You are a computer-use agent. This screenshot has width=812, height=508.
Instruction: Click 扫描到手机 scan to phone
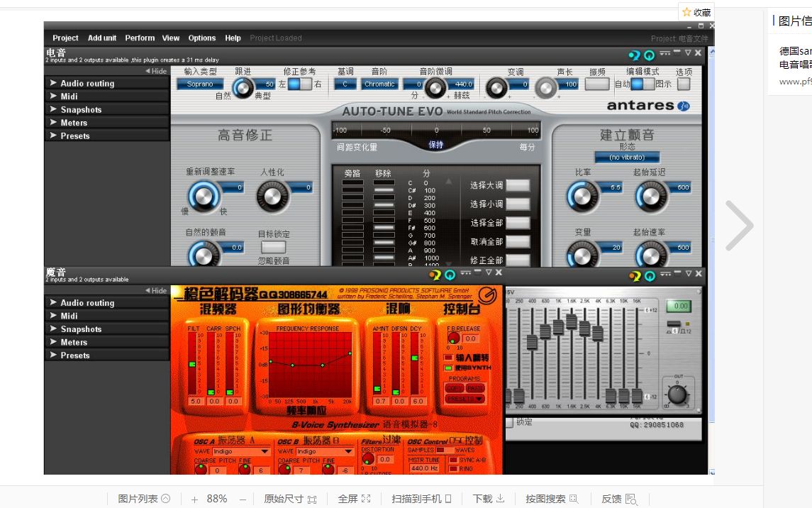click(421, 499)
